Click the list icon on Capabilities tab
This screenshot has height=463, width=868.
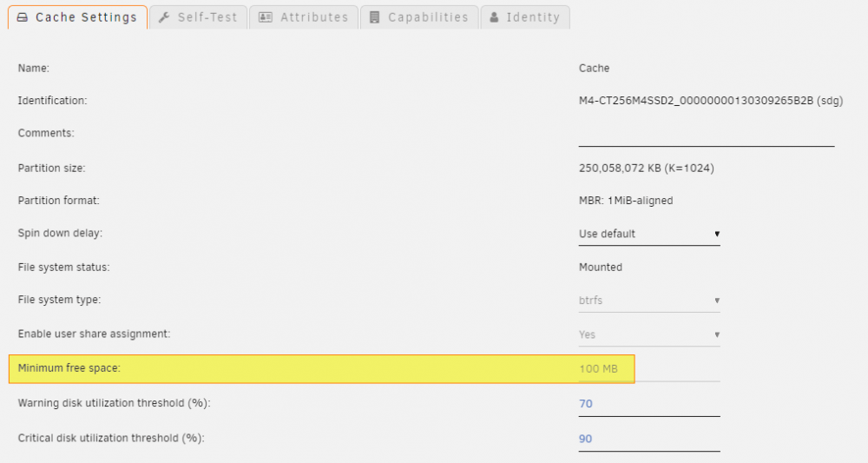point(375,17)
